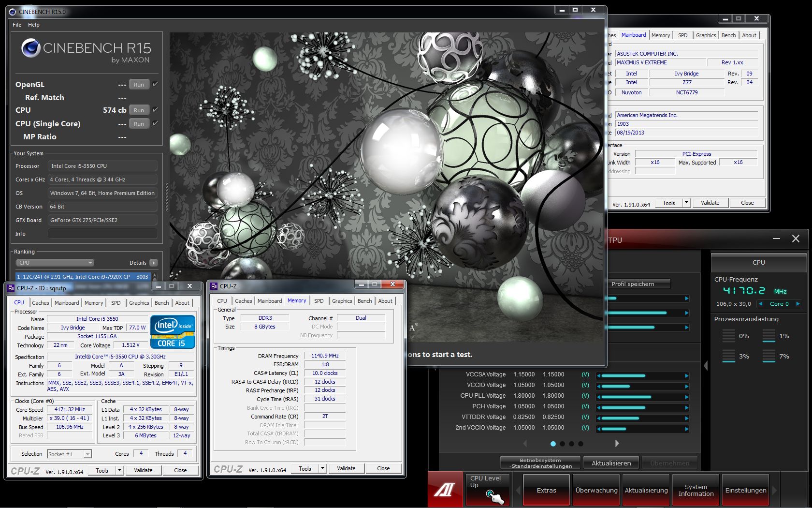The width and height of the screenshot is (812, 508).
Task: Run the CPU Single Core benchmark
Action: click(139, 124)
